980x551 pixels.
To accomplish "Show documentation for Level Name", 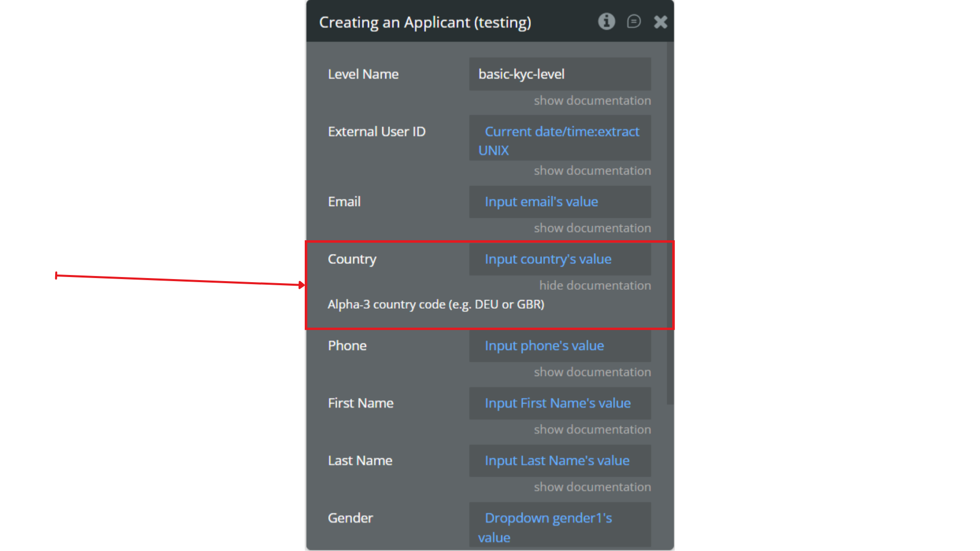I will [592, 101].
